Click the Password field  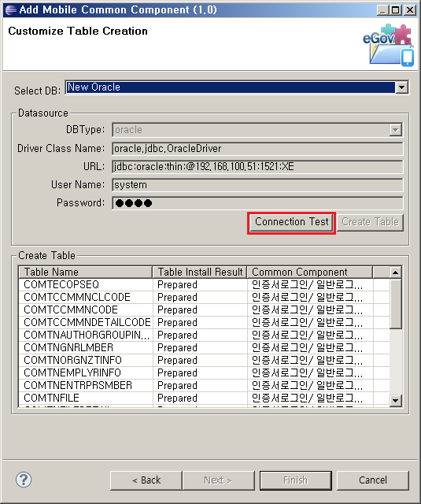pos(257,203)
